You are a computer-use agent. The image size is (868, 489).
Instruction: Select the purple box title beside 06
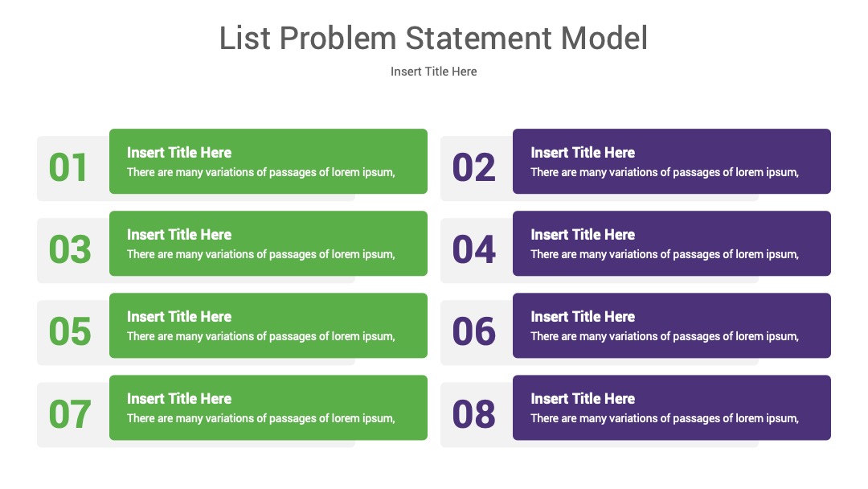[583, 316]
